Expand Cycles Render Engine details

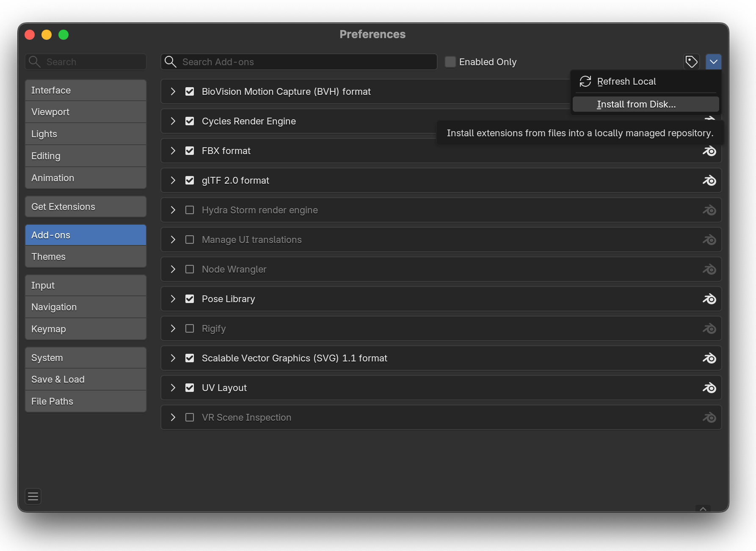[173, 121]
